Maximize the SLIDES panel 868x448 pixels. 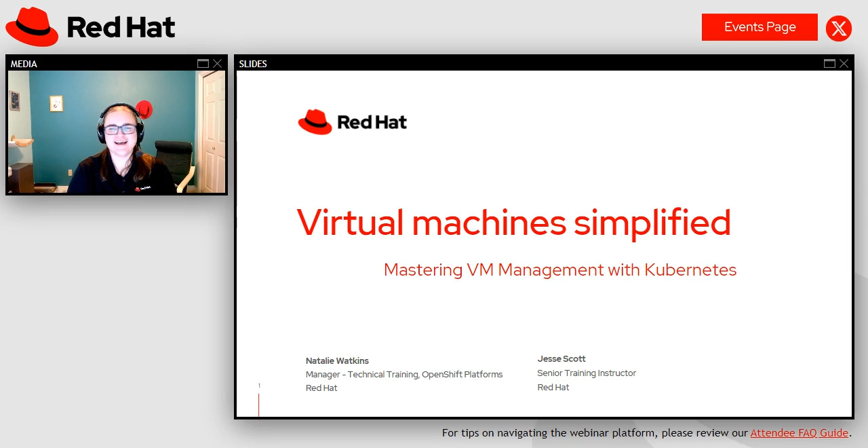pos(829,64)
